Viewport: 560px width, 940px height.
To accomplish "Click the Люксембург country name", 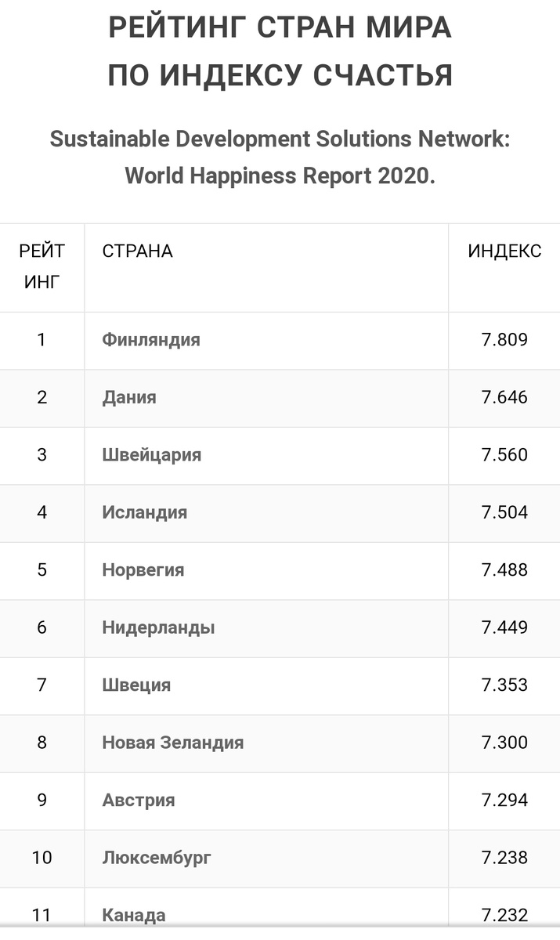I will 157,858.
